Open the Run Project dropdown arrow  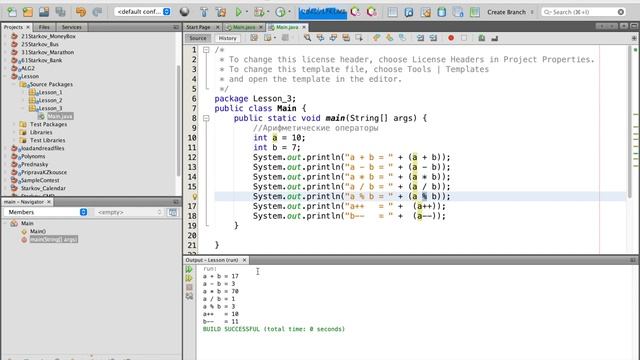coord(247,12)
